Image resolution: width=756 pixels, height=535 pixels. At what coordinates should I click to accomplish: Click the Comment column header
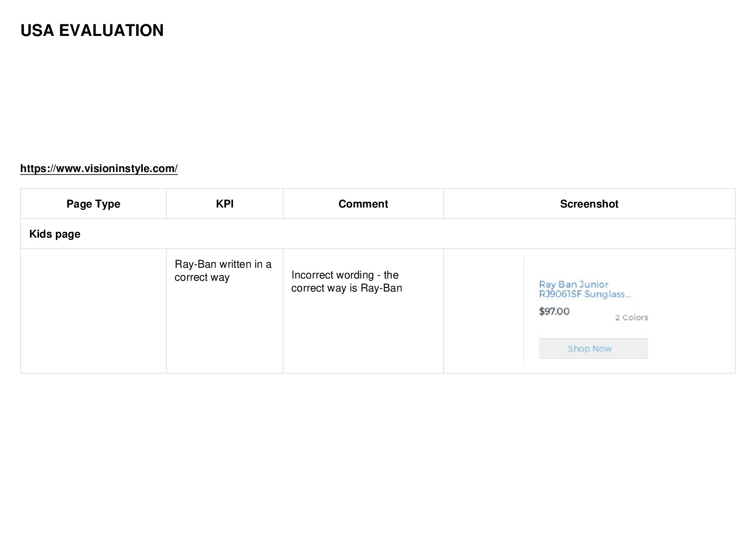pyautogui.click(x=363, y=204)
